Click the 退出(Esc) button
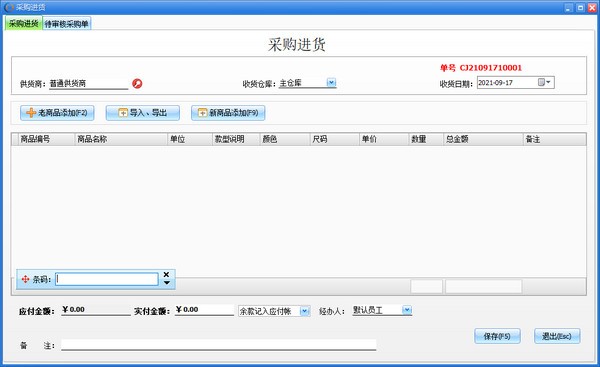The width and height of the screenshot is (600, 367). (557, 336)
